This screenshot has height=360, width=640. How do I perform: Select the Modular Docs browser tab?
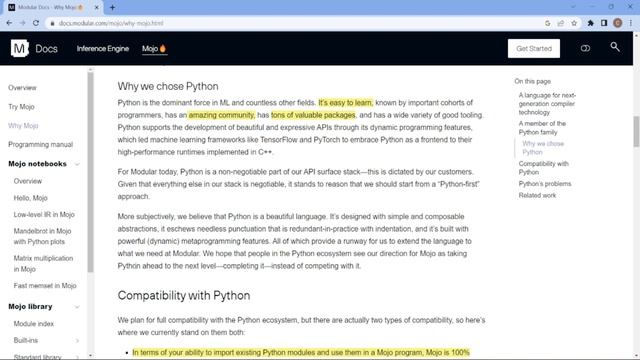[54, 7]
